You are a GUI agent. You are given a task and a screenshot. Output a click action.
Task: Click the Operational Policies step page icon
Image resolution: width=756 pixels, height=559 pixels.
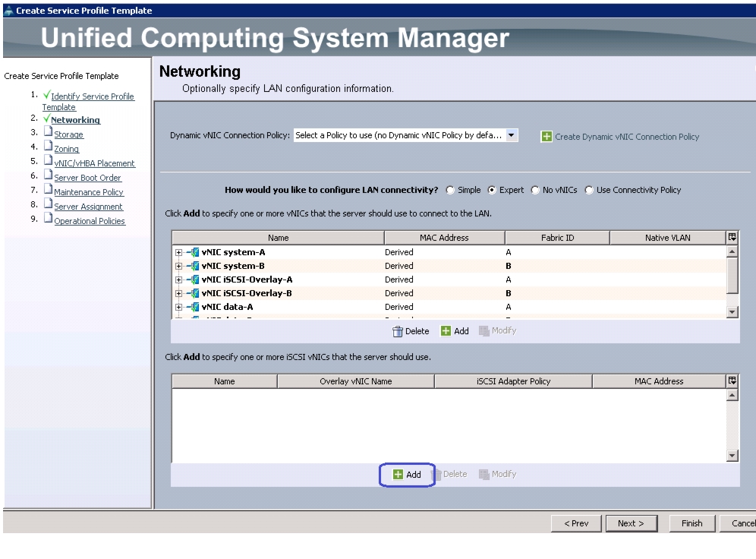48,219
